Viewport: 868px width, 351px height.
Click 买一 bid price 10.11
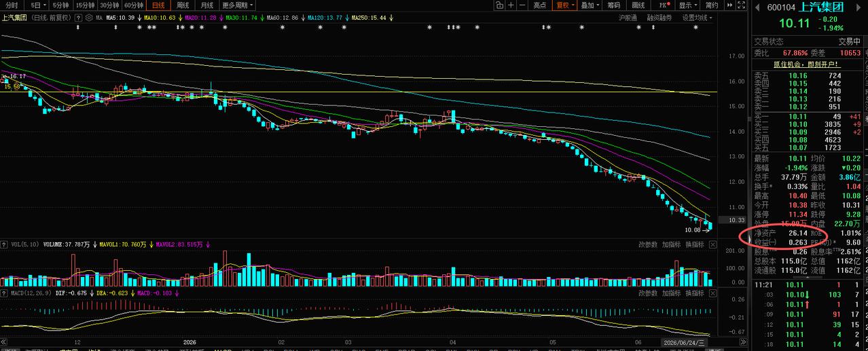coord(797,116)
